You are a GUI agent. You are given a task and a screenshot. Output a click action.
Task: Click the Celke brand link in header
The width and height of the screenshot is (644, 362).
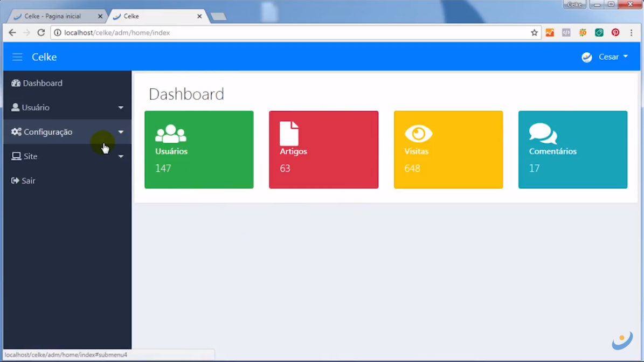[x=44, y=57]
